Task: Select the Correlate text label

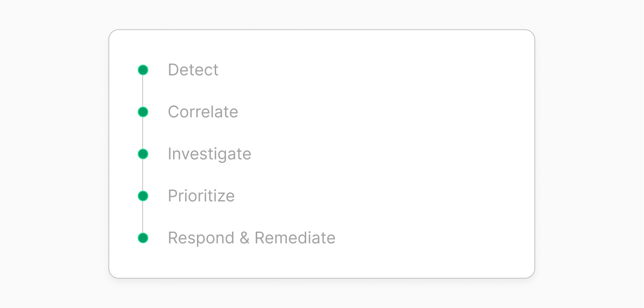Action: point(203,112)
